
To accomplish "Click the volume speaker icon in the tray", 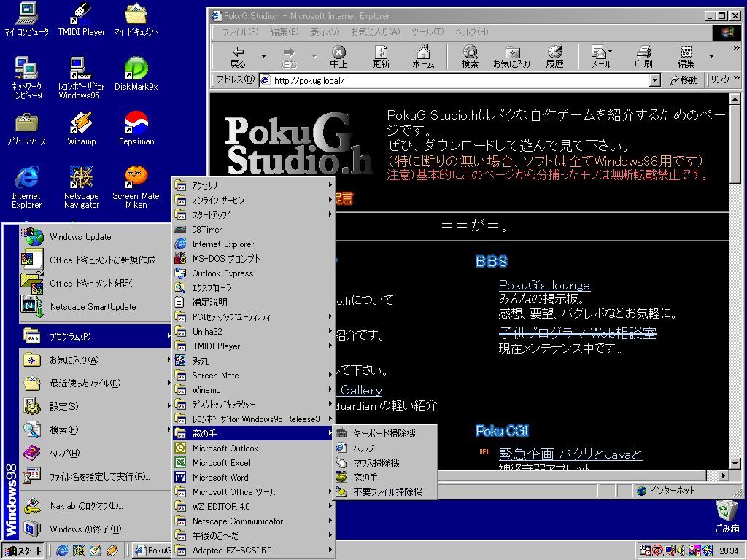I will pyautogui.click(x=681, y=549).
